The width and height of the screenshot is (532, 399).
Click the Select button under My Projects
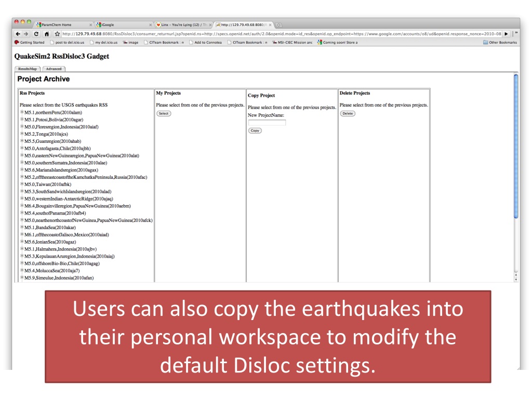click(164, 114)
